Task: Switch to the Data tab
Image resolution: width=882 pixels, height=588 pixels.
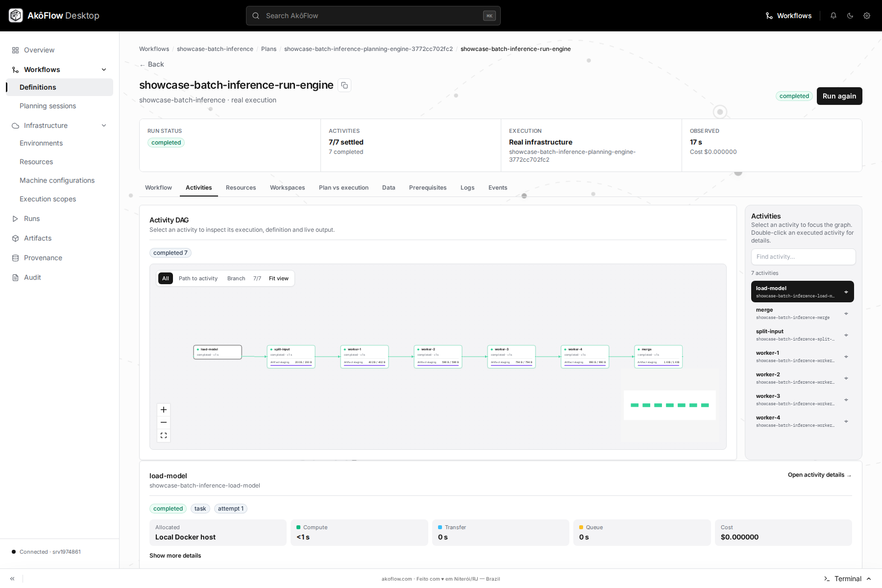Action: click(x=389, y=188)
